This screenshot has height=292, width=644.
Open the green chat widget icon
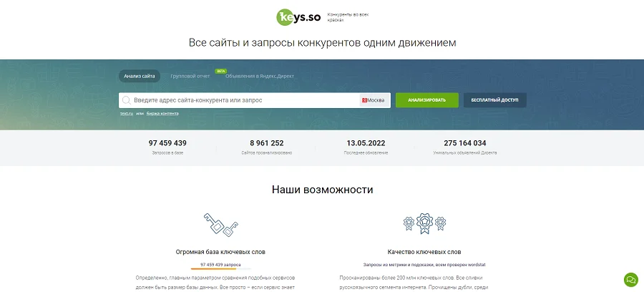click(x=630, y=279)
